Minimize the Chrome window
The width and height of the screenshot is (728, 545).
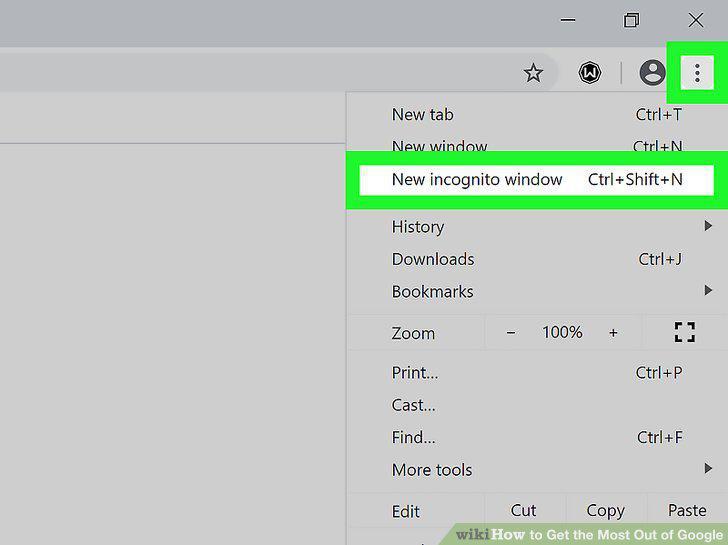(568, 20)
